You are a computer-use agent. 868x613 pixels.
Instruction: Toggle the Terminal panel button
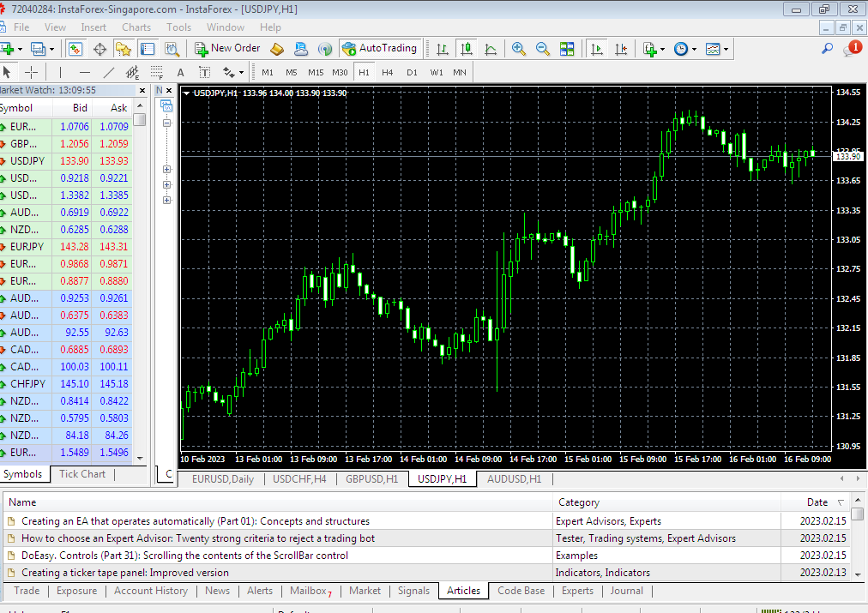(148, 49)
